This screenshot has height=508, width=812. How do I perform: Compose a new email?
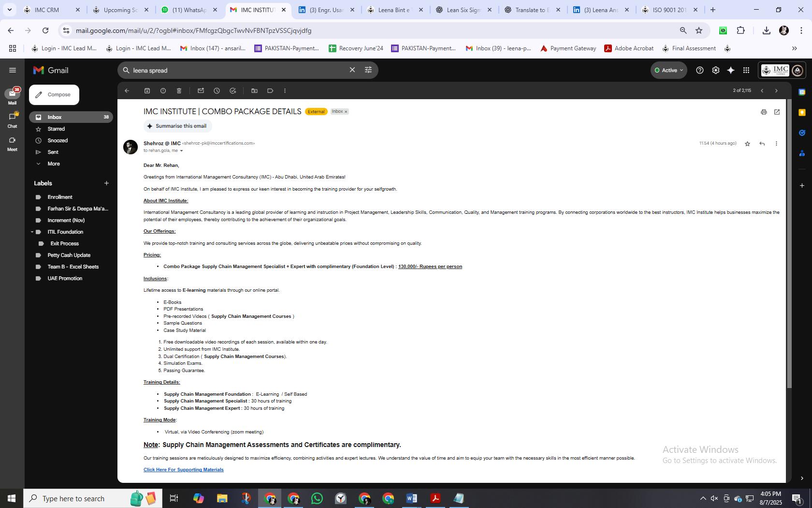click(54, 95)
